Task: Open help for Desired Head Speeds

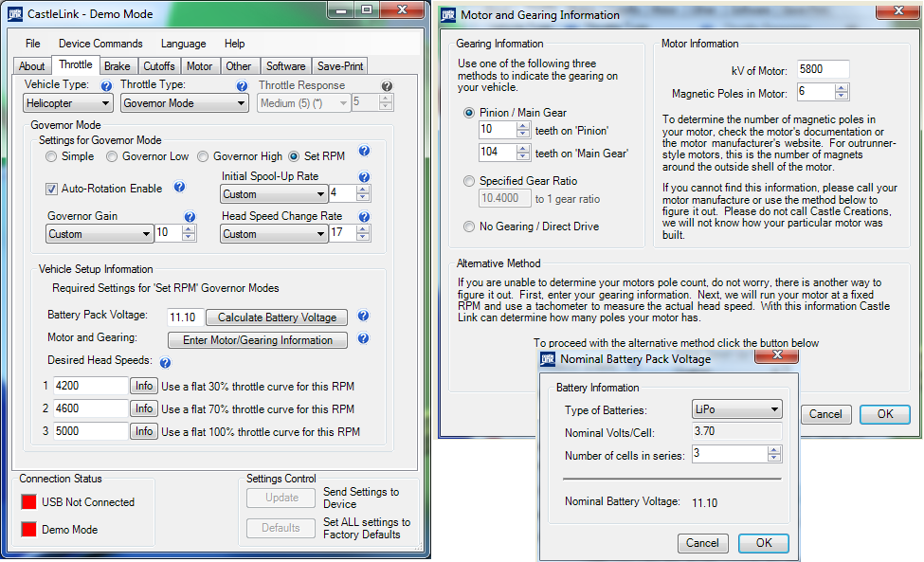Action: coord(166,363)
